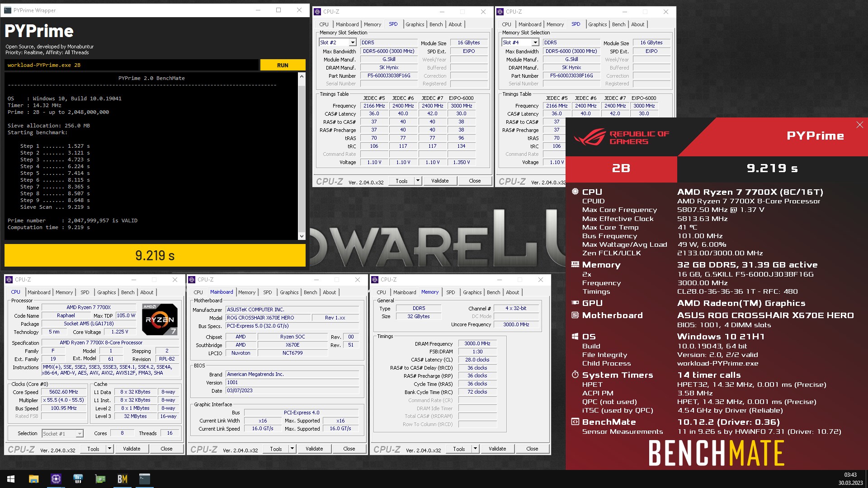Open Windows Start menu
This screenshot has height=488, width=868.
coord(11,479)
